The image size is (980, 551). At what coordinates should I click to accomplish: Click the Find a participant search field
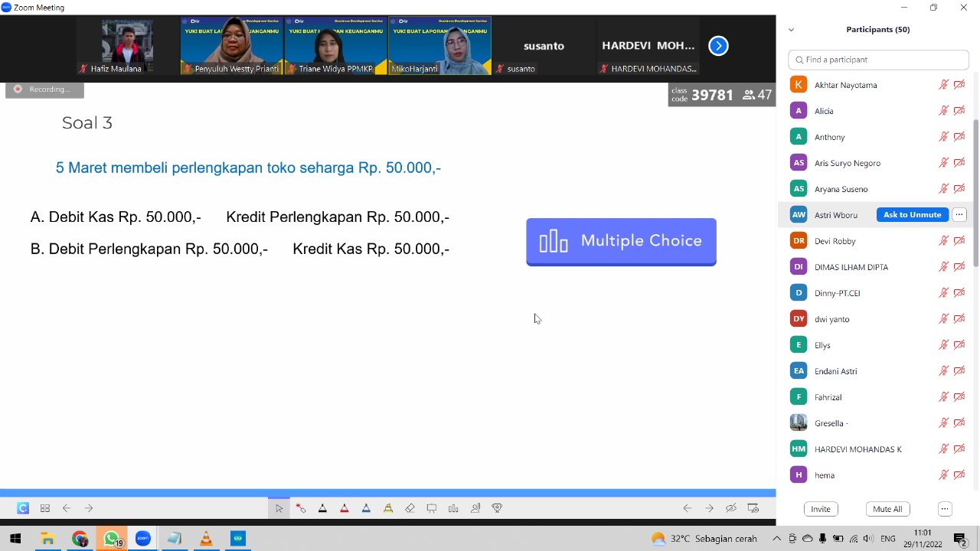pos(879,60)
